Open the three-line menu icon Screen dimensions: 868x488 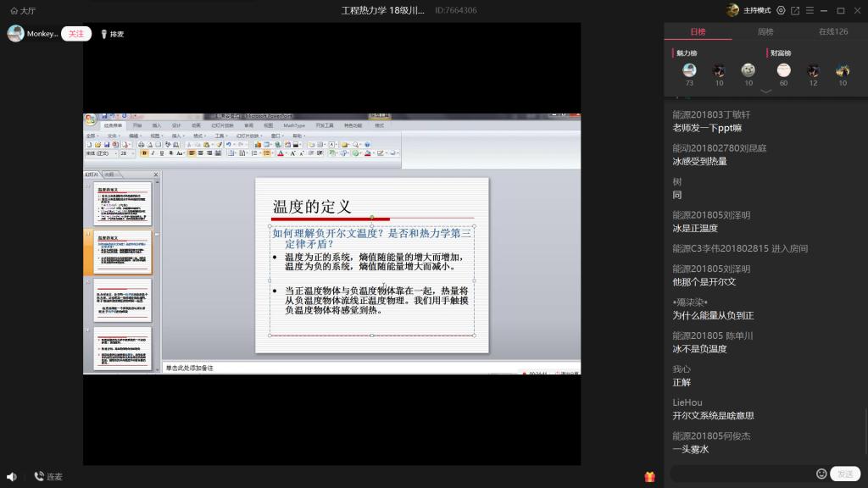pos(810,10)
